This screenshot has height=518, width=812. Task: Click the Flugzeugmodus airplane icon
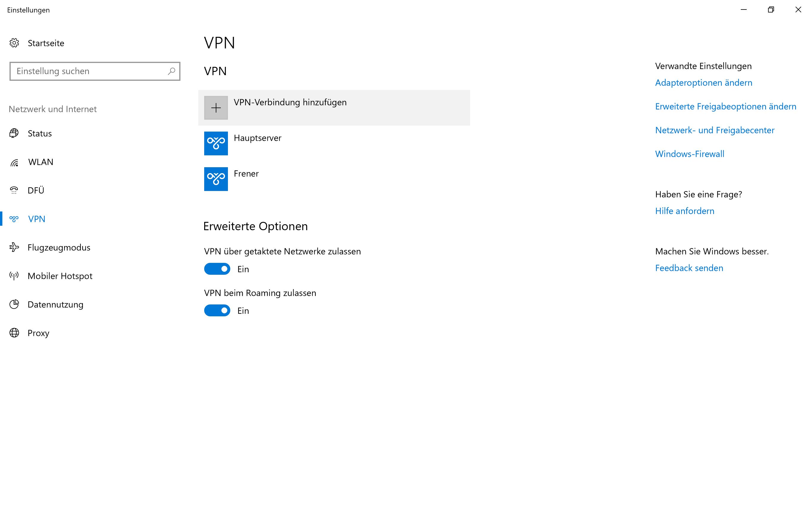[x=14, y=247]
